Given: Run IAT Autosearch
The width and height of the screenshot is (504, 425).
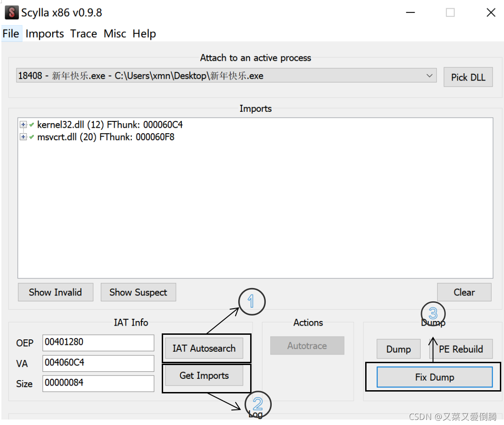Looking at the screenshot, I should pyautogui.click(x=204, y=348).
